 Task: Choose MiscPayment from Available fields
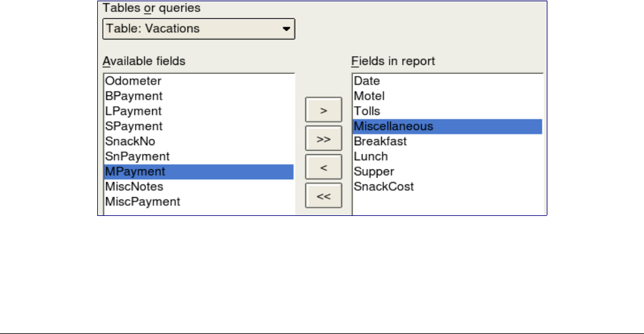pos(143,202)
